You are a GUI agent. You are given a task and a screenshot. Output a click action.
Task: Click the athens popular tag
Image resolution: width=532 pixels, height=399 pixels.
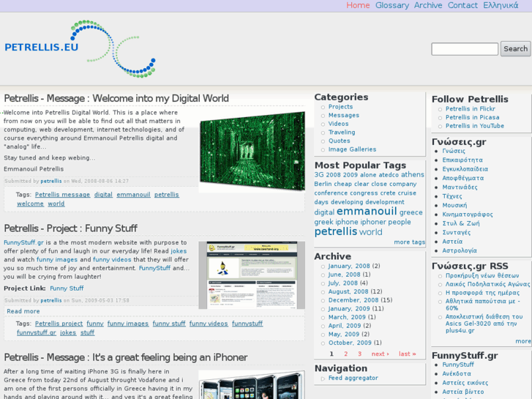413,174
